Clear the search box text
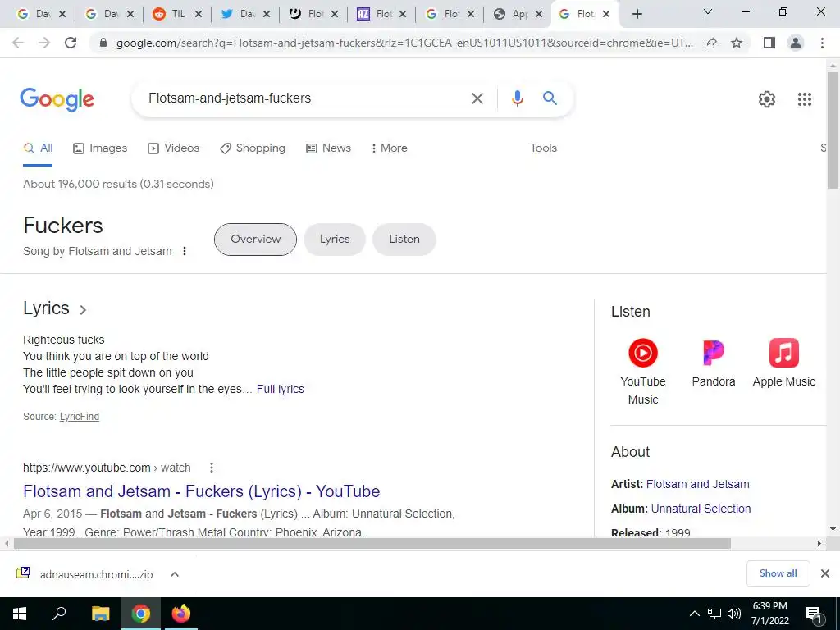 tap(477, 98)
